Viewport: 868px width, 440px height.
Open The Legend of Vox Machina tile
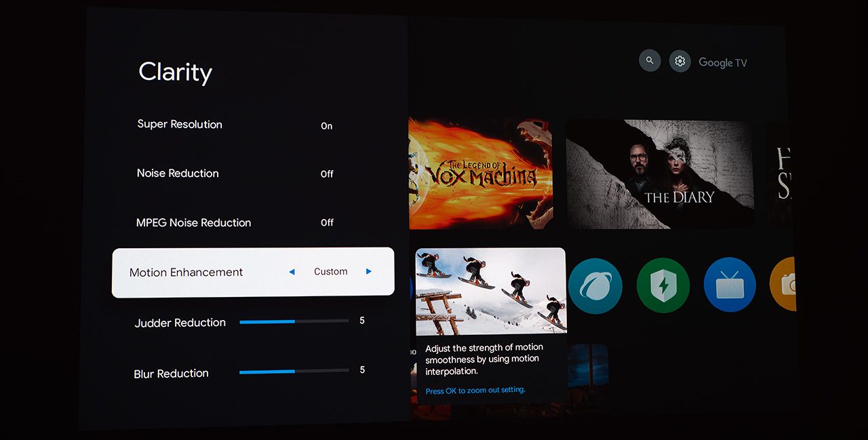click(x=480, y=174)
